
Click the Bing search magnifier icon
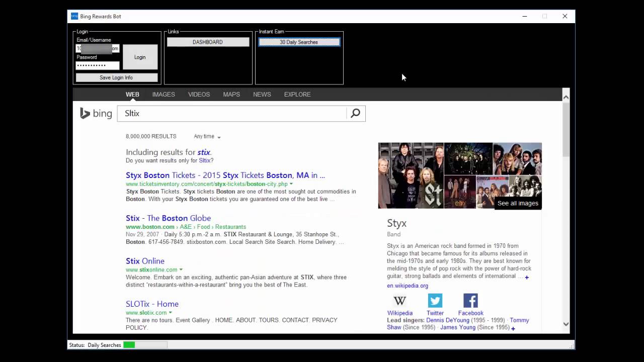click(x=356, y=114)
